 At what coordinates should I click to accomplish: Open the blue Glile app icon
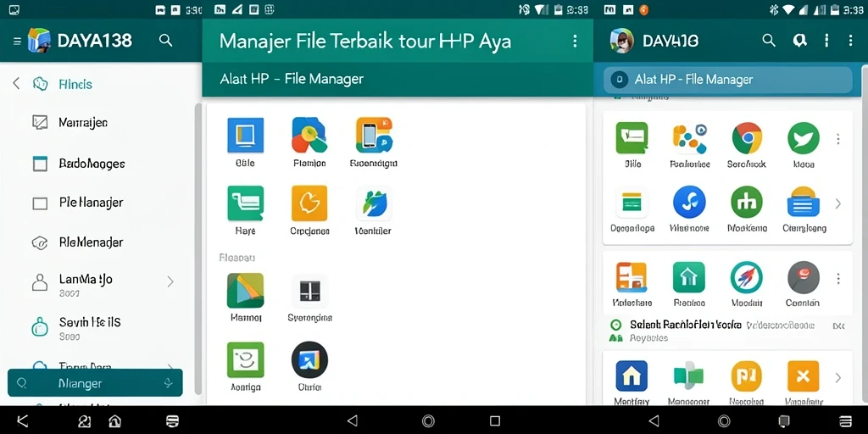[245, 135]
